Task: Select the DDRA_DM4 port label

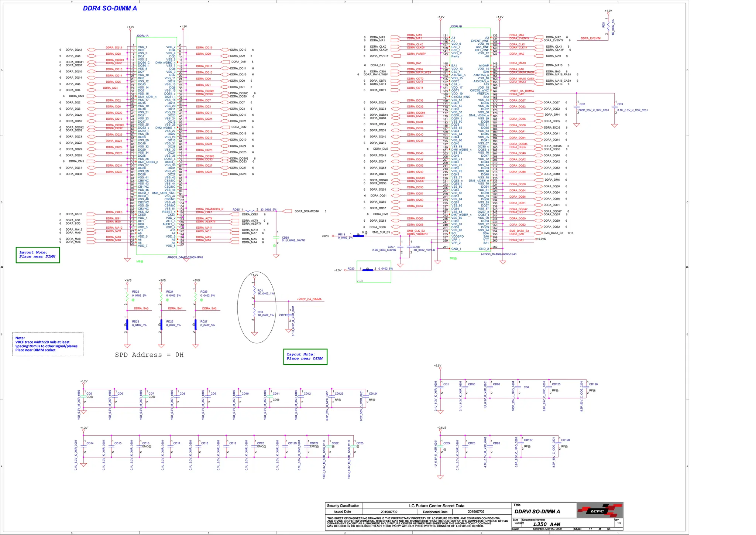Action: pos(552,115)
